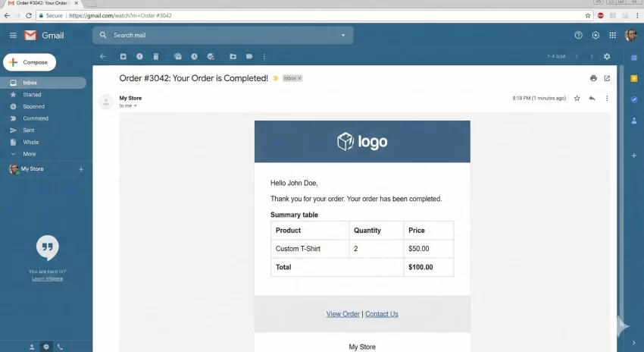Reload the browser page
The image size is (644, 352).
point(29,16)
